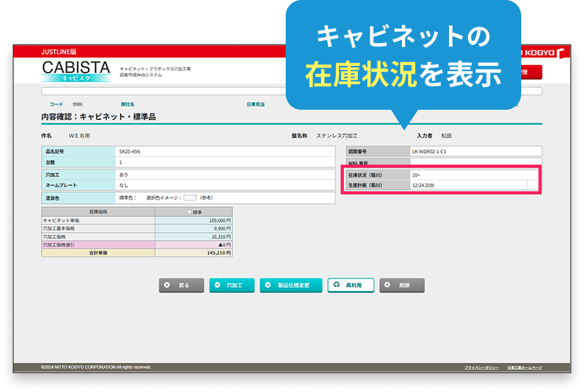Click the cabinet unit price 109,000円
Image resolution: width=584 pixels, height=392 pixels.
[x=220, y=220]
